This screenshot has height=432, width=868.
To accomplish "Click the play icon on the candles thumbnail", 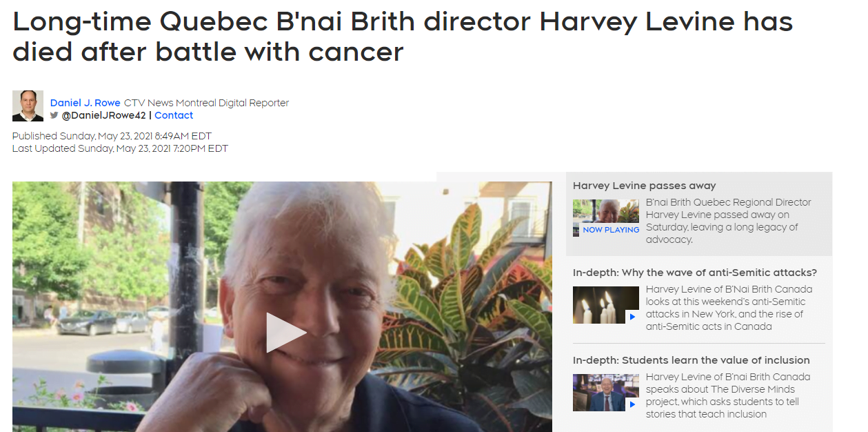I will point(632,316).
